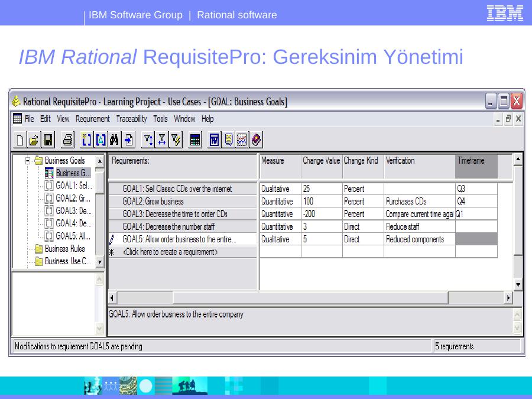Click the brackets-with-letter-A toolbar icon
This screenshot has width=532, height=399.
coord(100,140)
